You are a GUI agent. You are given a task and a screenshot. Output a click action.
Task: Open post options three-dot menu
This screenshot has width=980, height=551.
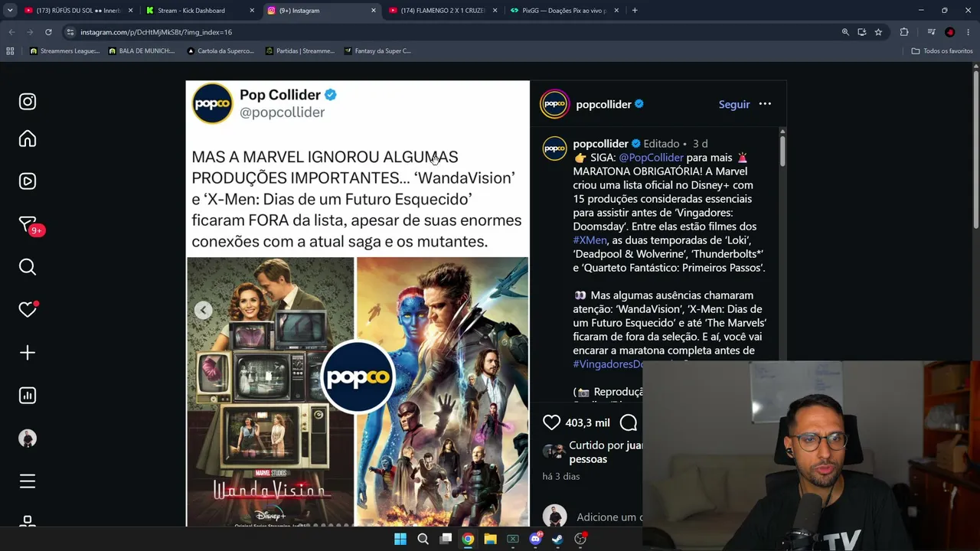click(765, 104)
